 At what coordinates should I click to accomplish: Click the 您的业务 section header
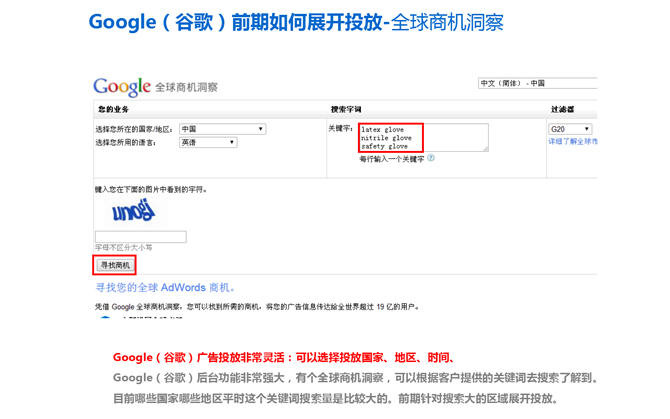(113, 109)
